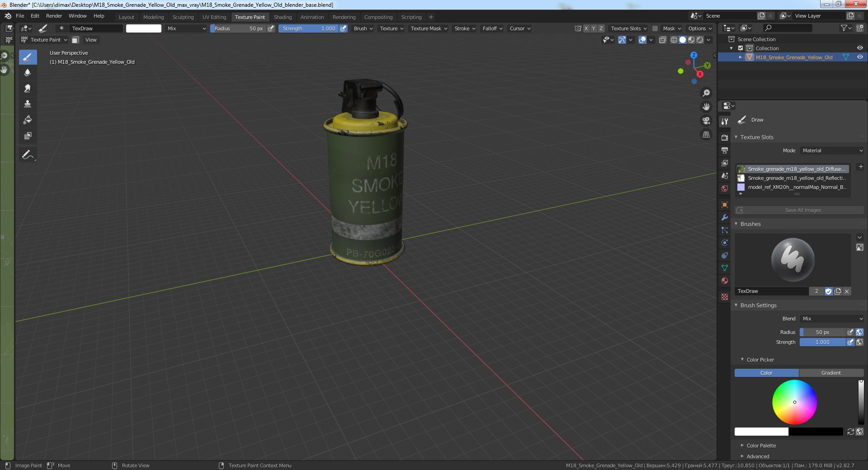Click the viewport Zoom magnifier icon
The width and height of the screenshot is (868, 470).
(706, 93)
